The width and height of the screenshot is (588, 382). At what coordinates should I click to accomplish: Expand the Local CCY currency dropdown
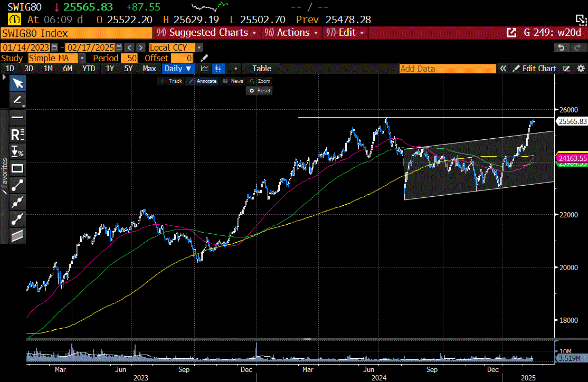(x=199, y=47)
